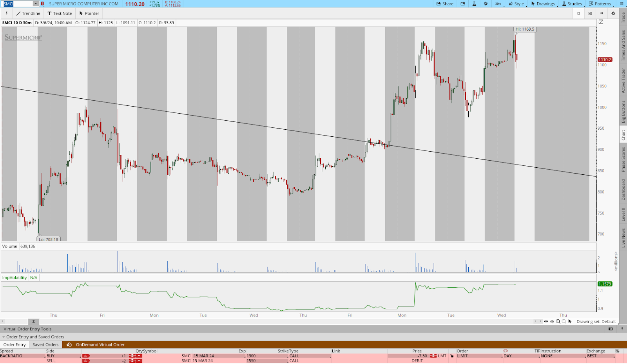Screen dimensions: 627x364
Task: Click the OnDemand Virtual Order icon
Action: tap(69, 345)
